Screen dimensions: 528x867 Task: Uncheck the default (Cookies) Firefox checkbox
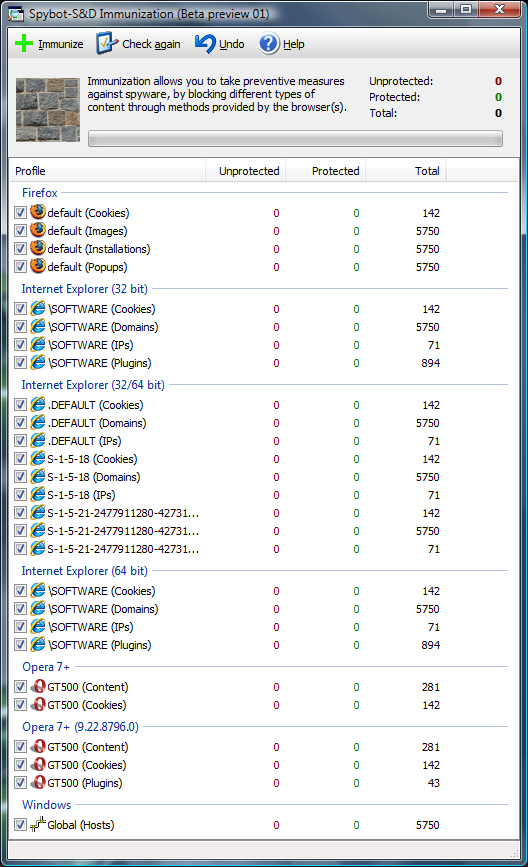tap(20, 212)
